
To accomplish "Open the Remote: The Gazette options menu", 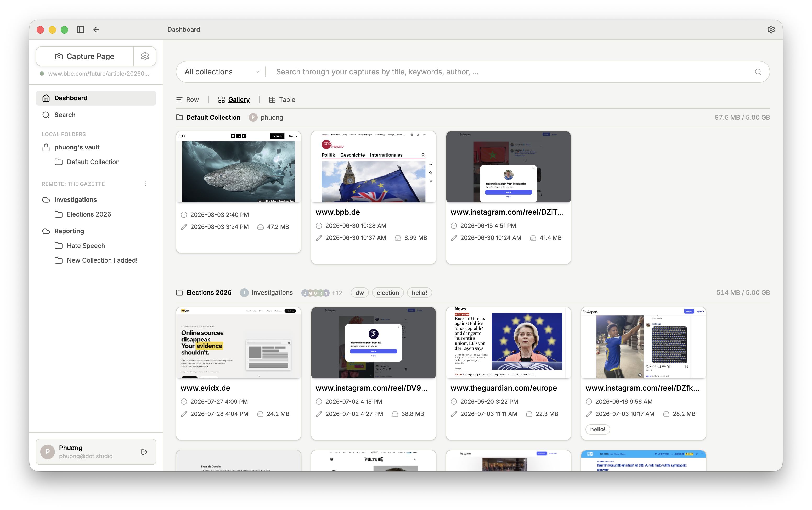I will pos(146,184).
